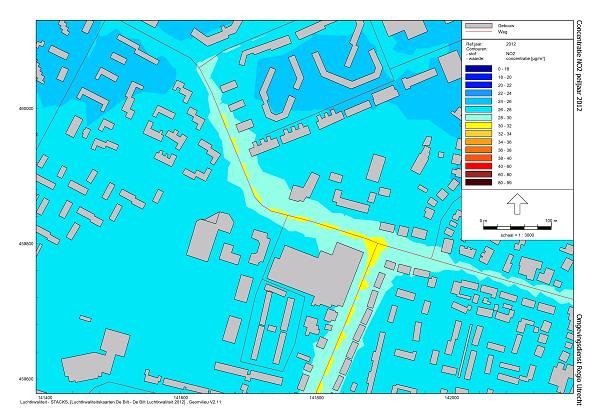595x419 pixels.
Task: Click the schaal 1 : 3000 text
Action: [517, 235]
